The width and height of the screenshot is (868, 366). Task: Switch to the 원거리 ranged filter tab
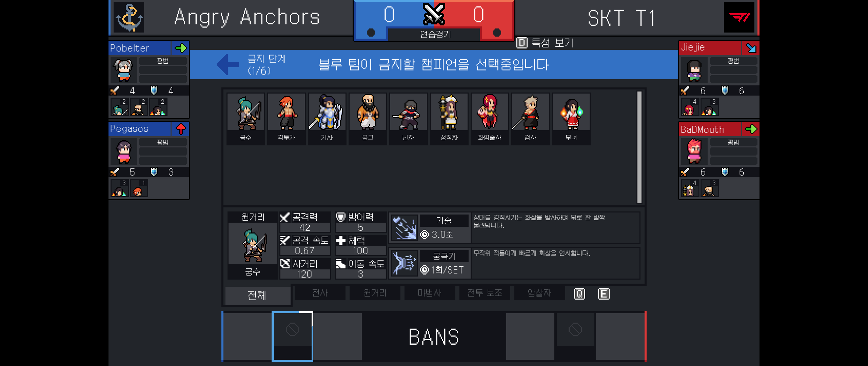(375, 293)
